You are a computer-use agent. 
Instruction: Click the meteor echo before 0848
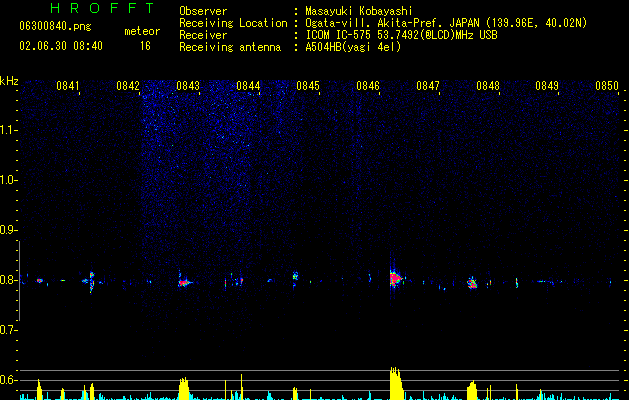point(472,283)
